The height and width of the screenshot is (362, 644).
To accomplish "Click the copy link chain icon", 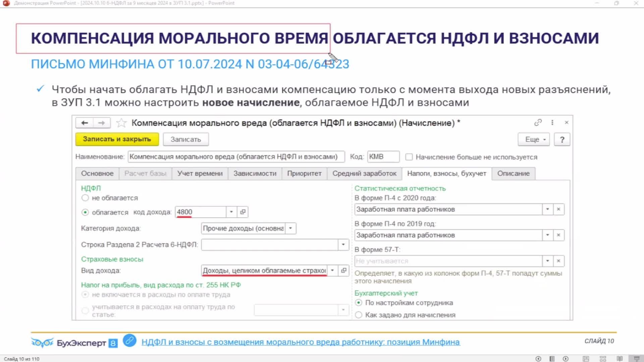I will point(538,123).
